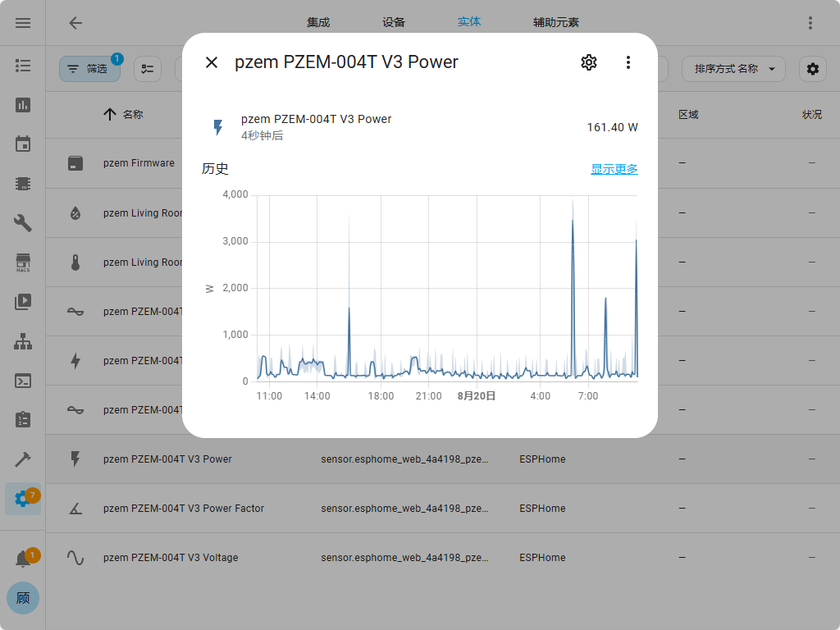Open the dialog three-dot overflow menu
The image size is (840, 630).
[628, 62]
